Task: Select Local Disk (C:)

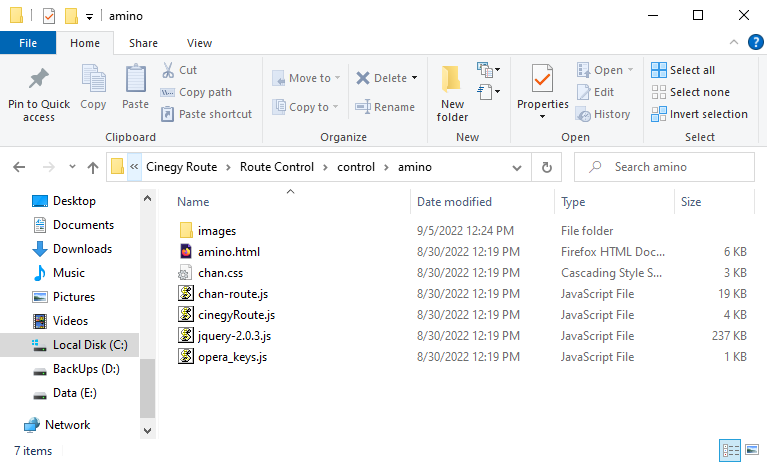Action: (69, 345)
